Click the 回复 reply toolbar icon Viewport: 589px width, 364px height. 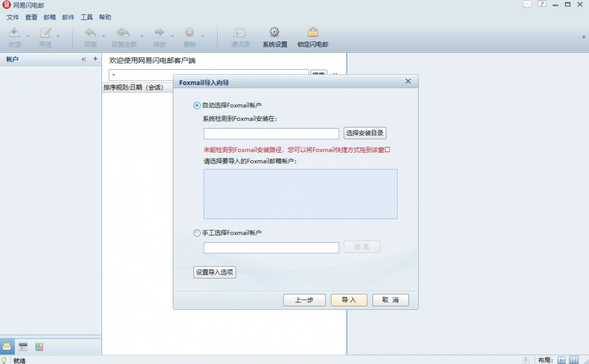[x=91, y=33]
